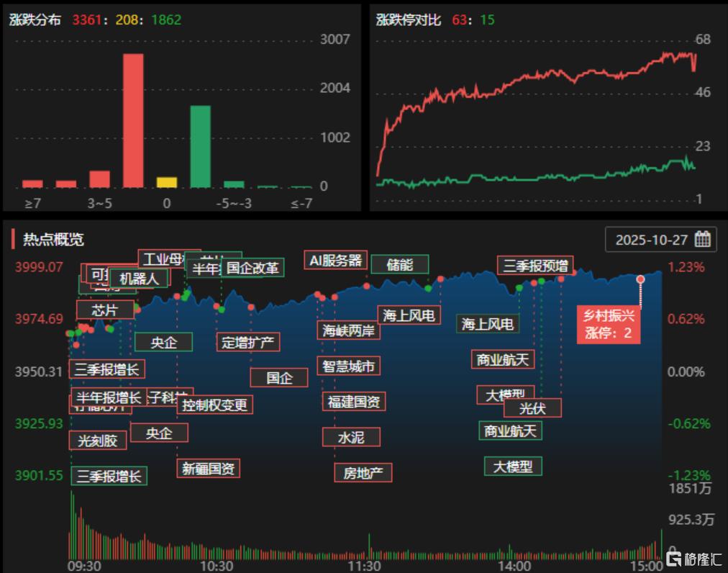Image resolution: width=728 pixels, height=573 pixels.
Task: Click the 热点概览 section title
Action: point(53,240)
